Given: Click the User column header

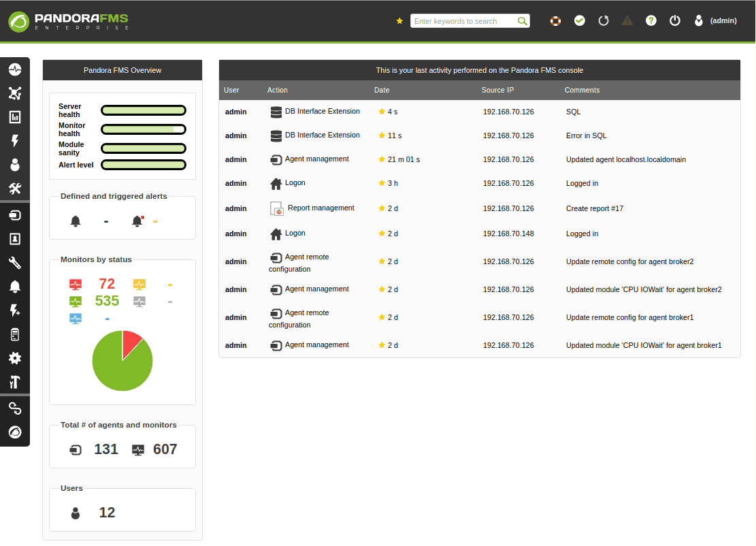Looking at the screenshot, I should tap(231, 90).
